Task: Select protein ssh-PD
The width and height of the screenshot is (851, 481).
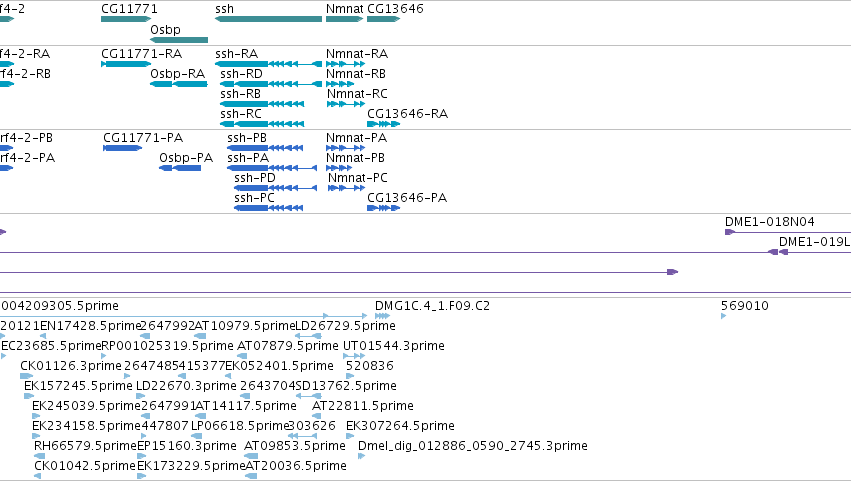Action: pos(275,188)
